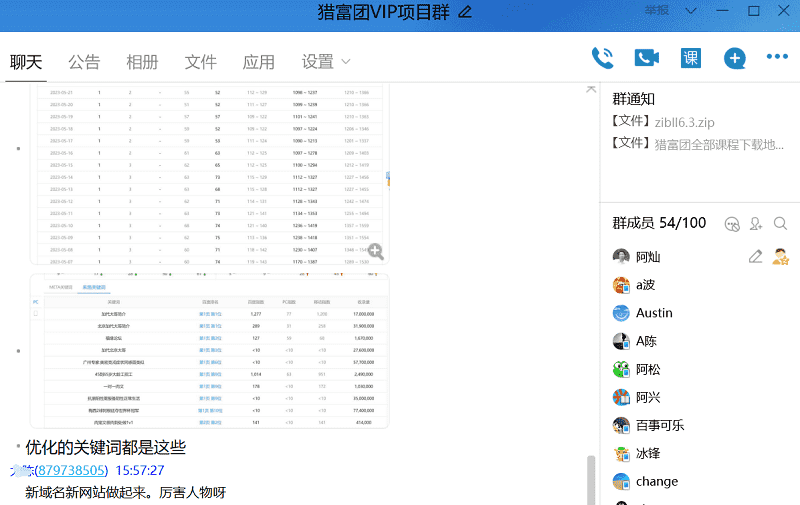This screenshot has height=505, width=800.
Task: Select member name A陈
Action: pyautogui.click(x=646, y=341)
